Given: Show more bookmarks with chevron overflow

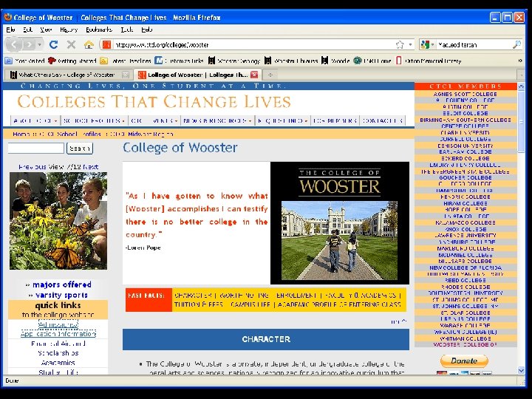Looking at the screenshot, I should tap(520, 61).
